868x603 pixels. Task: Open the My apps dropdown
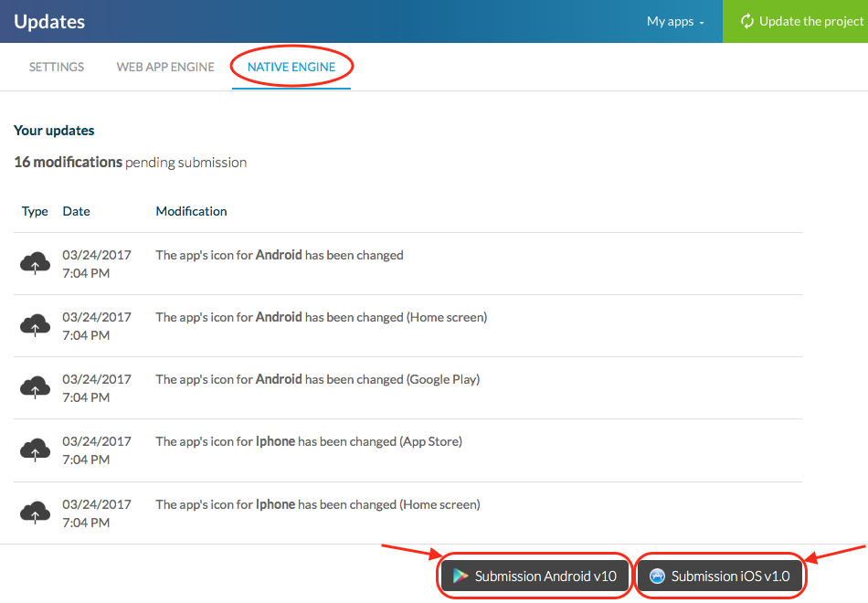point(675,21)
